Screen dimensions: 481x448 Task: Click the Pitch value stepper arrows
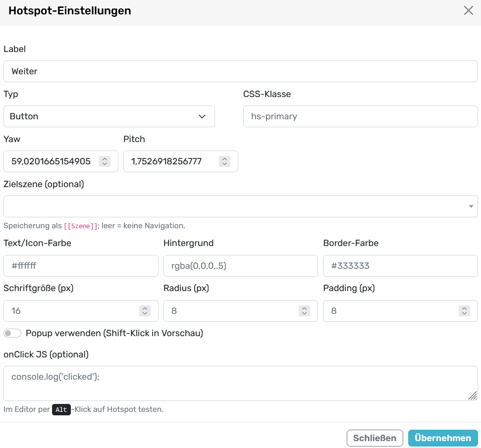[x=224, y=161]
